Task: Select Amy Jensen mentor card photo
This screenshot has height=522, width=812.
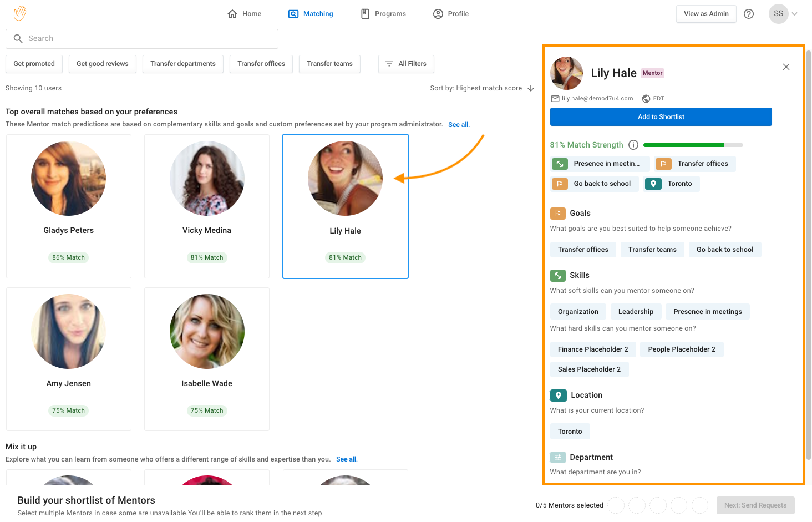Action: [x=69, y=331]
